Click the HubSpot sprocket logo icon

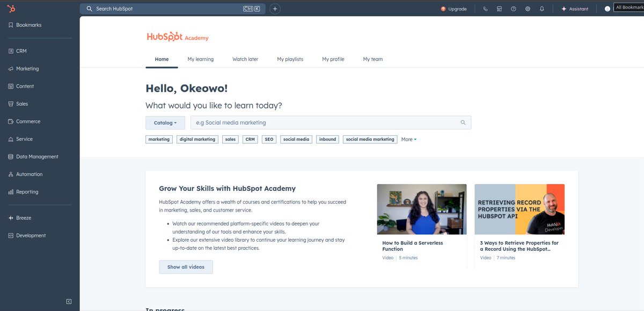(x=11, y=9)
